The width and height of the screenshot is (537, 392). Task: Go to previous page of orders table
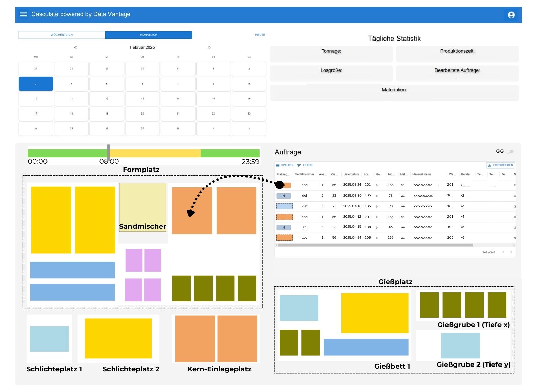[x=503, y=252]
